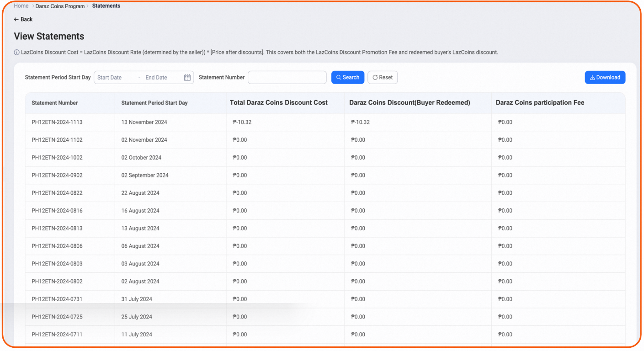Image resolution: width=644 pixels, height=351 pixels.
Task: Click Daraz Coins participation Fee header
Action: point(540,103)
